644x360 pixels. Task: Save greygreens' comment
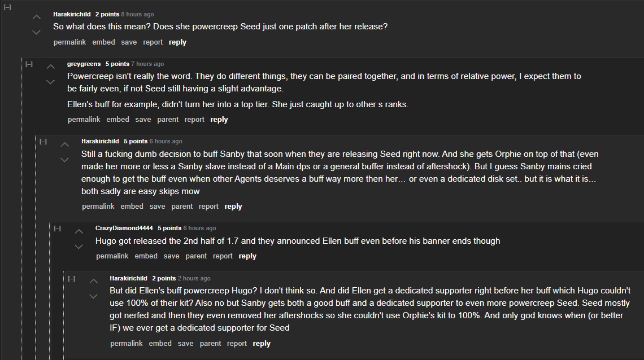pyautogui.click(x=143, y=120)
